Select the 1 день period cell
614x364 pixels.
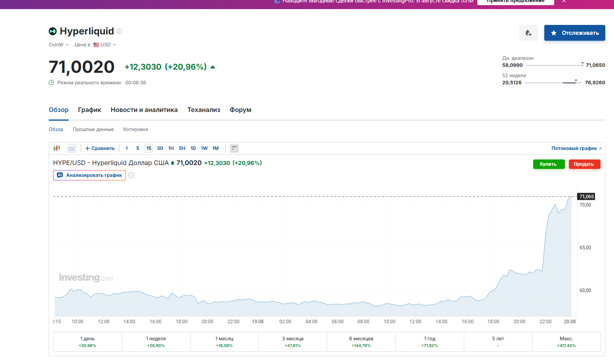(x=88, y=342)
